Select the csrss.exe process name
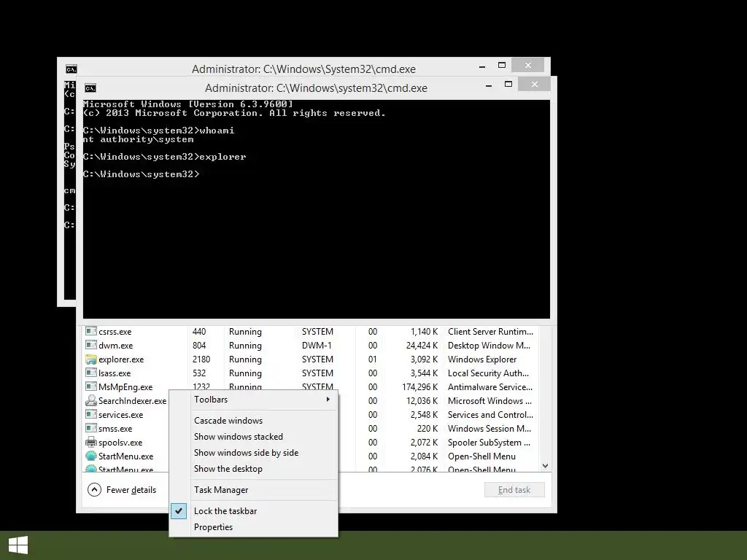Screen dimensions: 747x560 pyautogui.click(x=115, y=332)
